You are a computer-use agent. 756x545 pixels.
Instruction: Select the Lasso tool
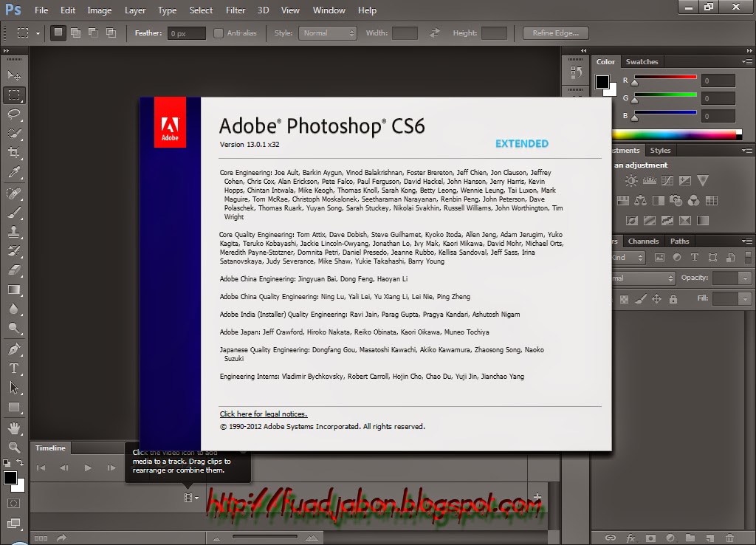tap(14, 114)
